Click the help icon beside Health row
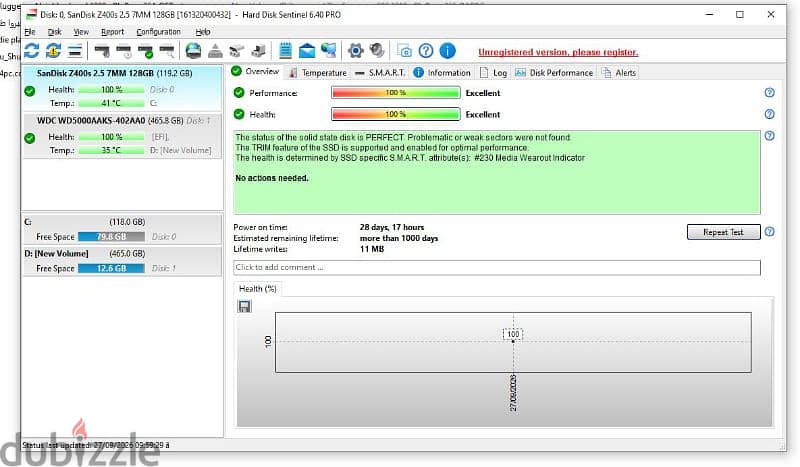Screen dimensions: 800x467 [769, 114]
